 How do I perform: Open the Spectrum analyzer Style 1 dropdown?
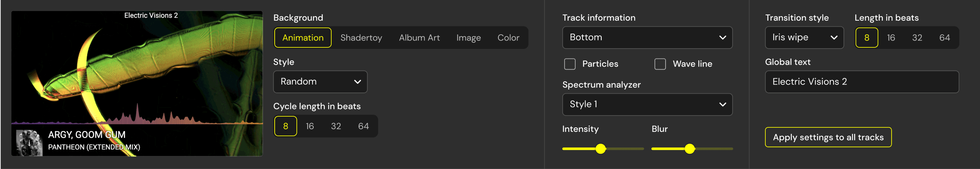[647, 104]
